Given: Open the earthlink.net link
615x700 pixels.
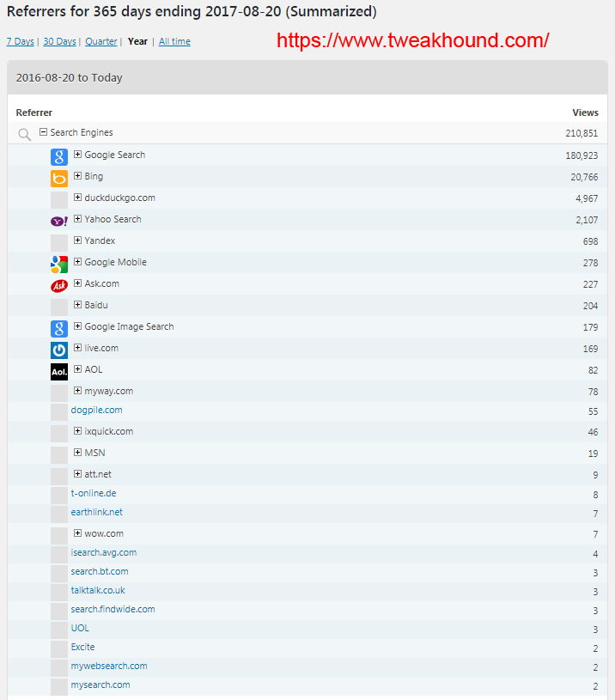Looking at the screenshot, I should (x=97, y=512).
